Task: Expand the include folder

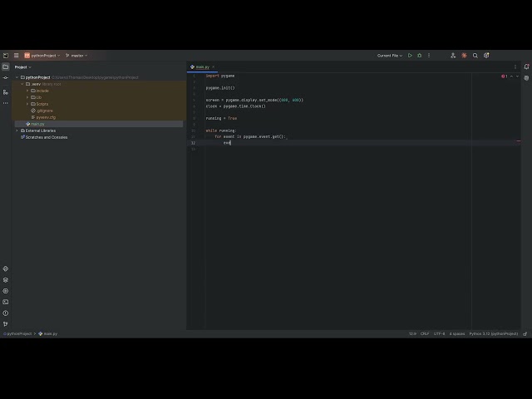Action: click(x=27, y=91)
